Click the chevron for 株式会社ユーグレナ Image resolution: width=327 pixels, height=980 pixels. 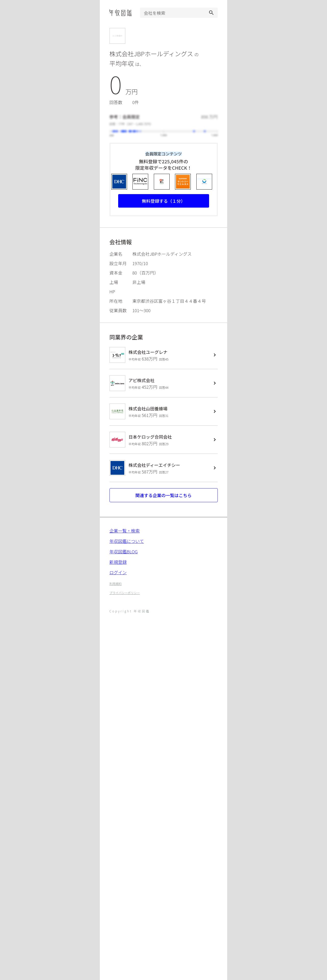(215, 355)
